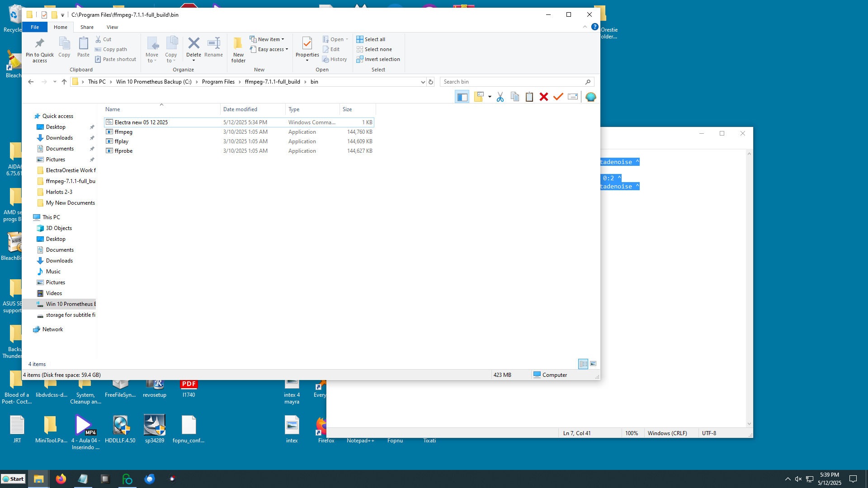The image size is (868, 488).
Task: Click the Copy icon in classic toolbar
Action: [x=515, y=97]
